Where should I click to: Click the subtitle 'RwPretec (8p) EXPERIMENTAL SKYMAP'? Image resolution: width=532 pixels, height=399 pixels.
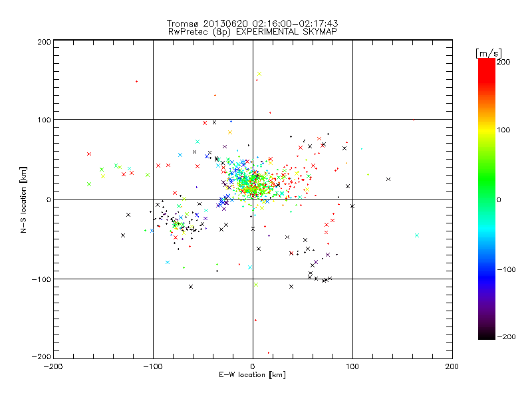[x=252, y=32]
